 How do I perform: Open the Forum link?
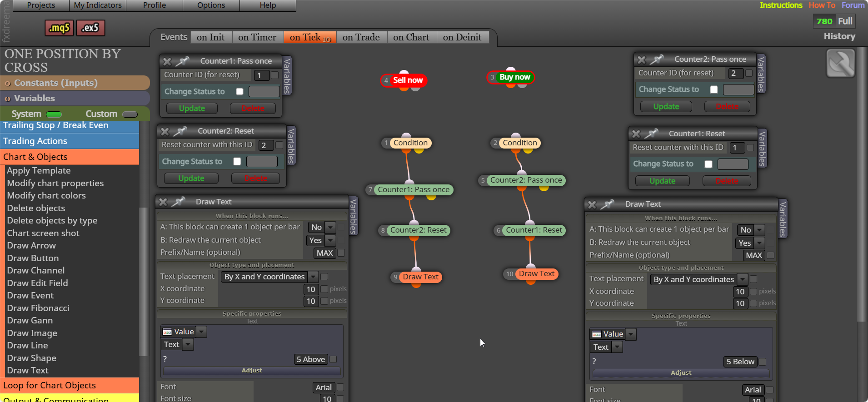pos(853,5)
